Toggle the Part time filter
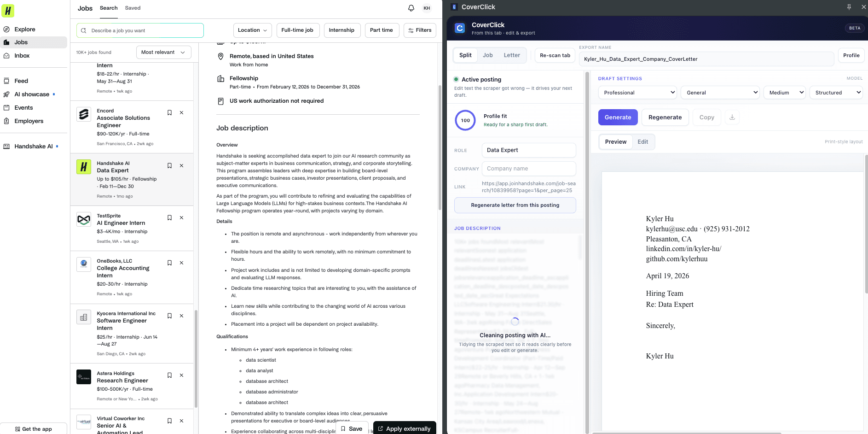Viewport: 868px width, 434px height. pyautogui.click(x=382, y=30)
